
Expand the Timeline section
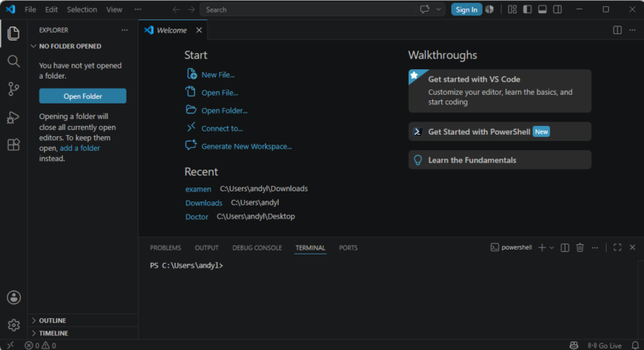(x=82, y=333)
